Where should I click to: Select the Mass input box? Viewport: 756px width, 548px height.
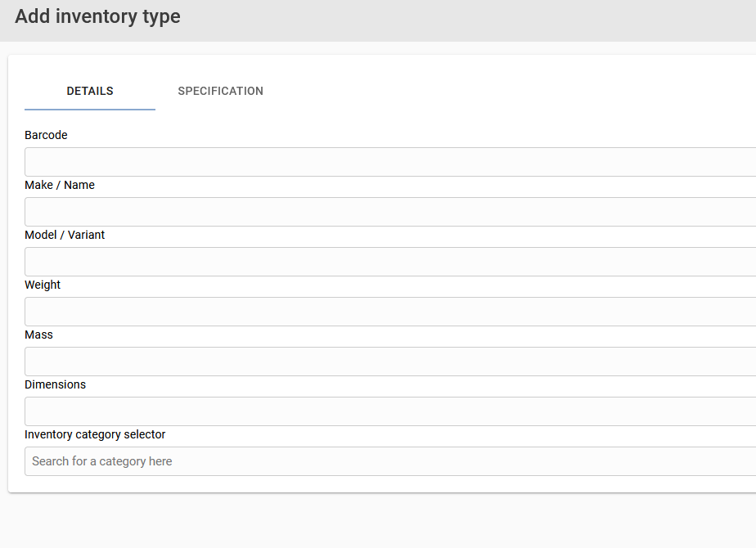click(390, 362)
